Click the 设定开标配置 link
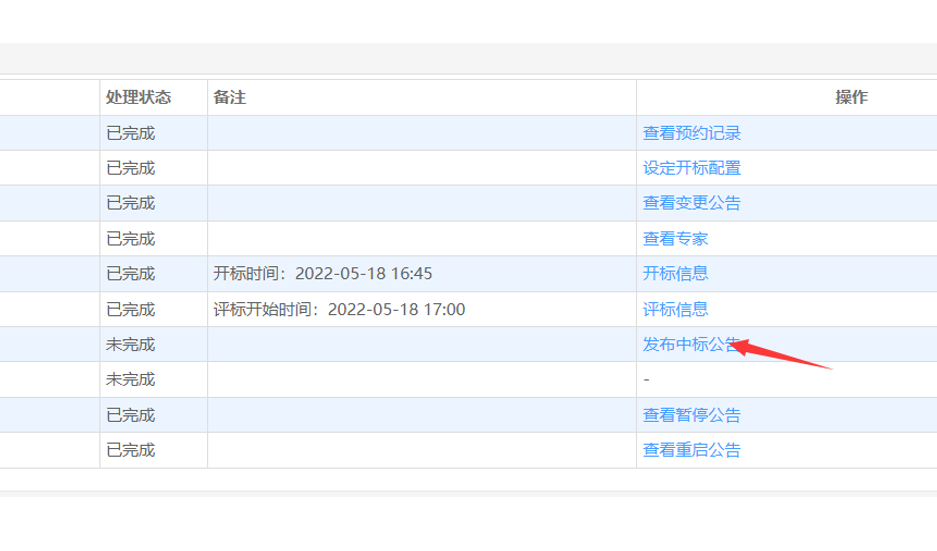 click(x=691, y=168)
